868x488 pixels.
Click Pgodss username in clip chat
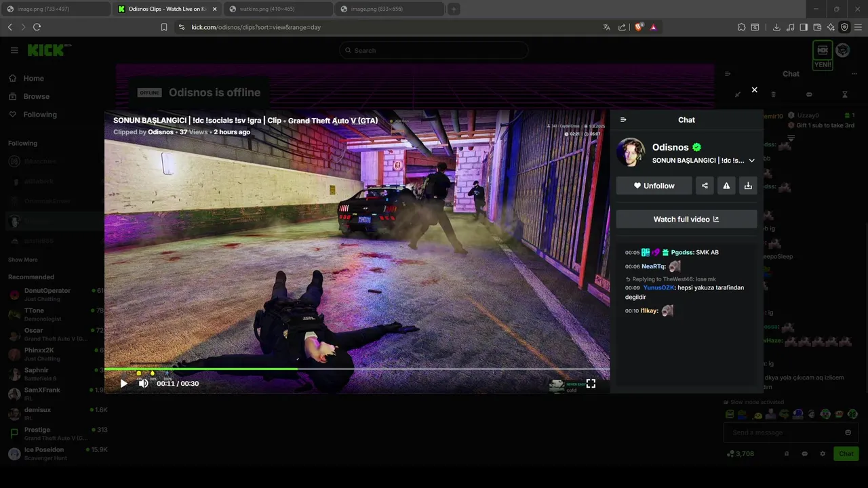(x=682, y=252)
